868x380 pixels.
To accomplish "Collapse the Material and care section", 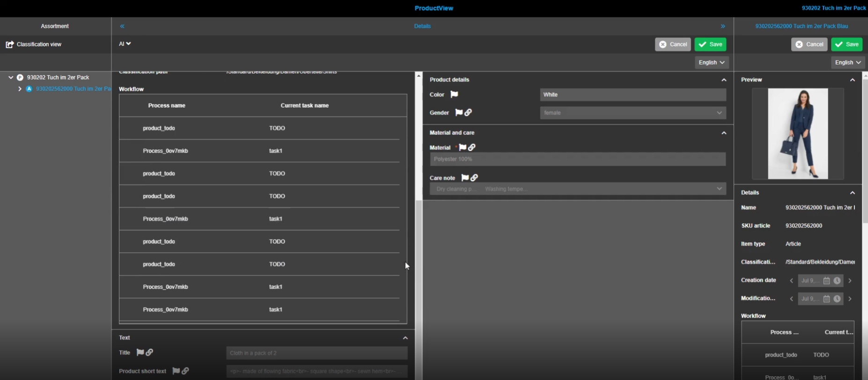I will (x=724, y=133).
